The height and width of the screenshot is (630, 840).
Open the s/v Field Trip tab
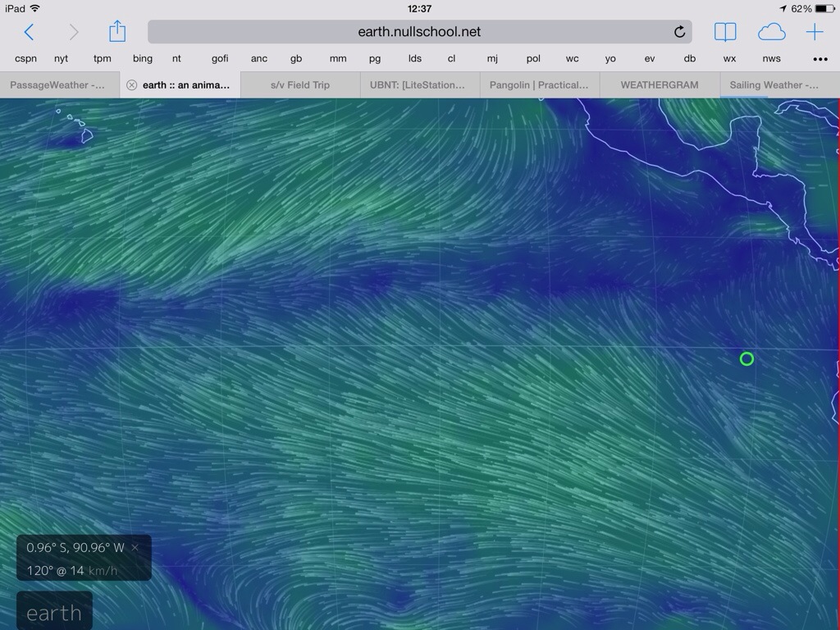tap(299, 85)
